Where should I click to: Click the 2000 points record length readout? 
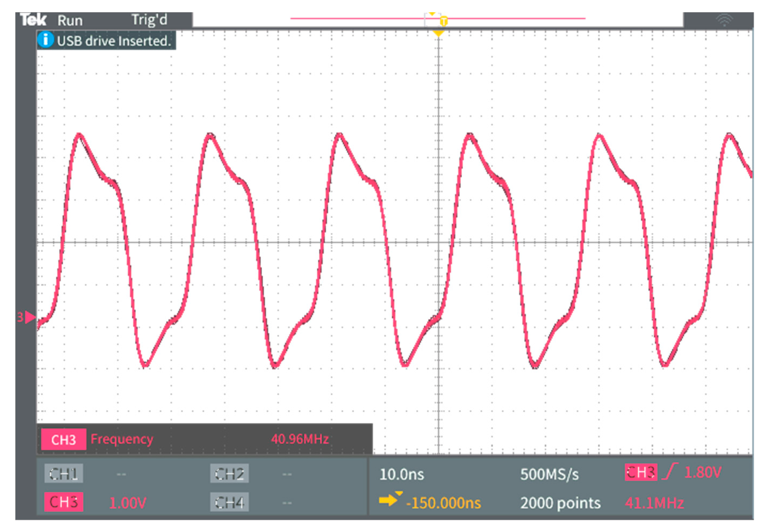tap(560, 503)
